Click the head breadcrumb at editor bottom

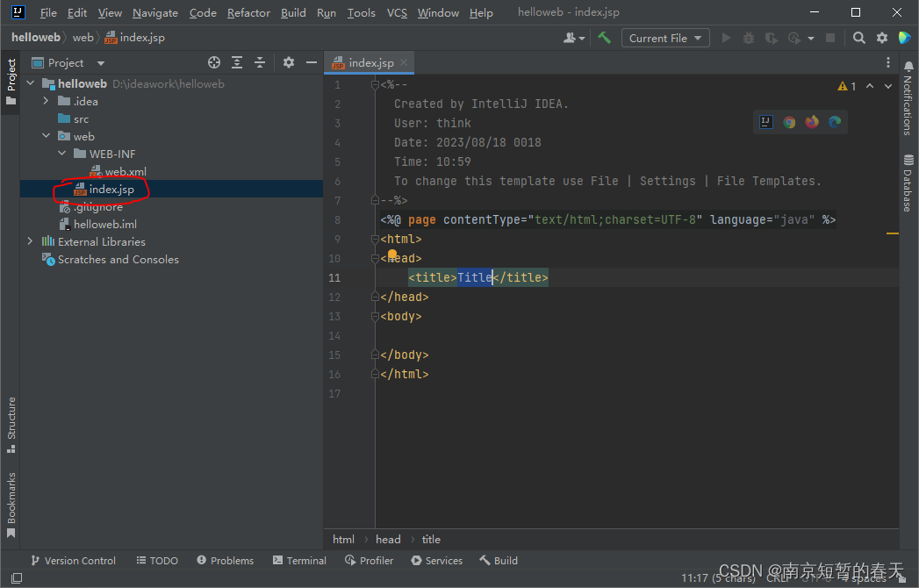(x=388, y=540)
